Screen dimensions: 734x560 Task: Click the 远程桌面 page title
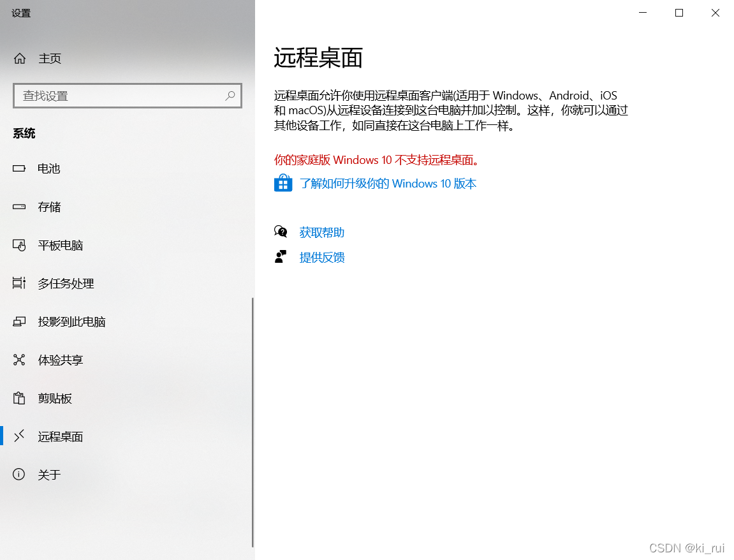click(318, 58)
